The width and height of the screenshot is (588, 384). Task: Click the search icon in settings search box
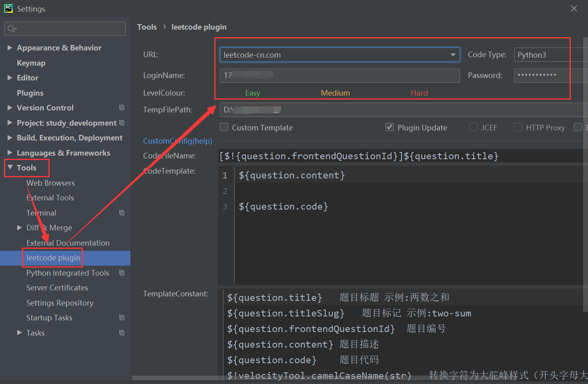pyautogui.click(x=12, y=29)
